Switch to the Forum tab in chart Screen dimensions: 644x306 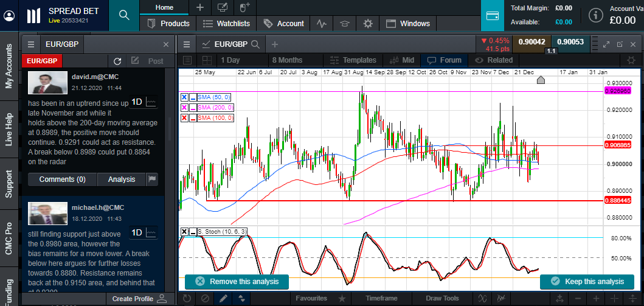444,60
